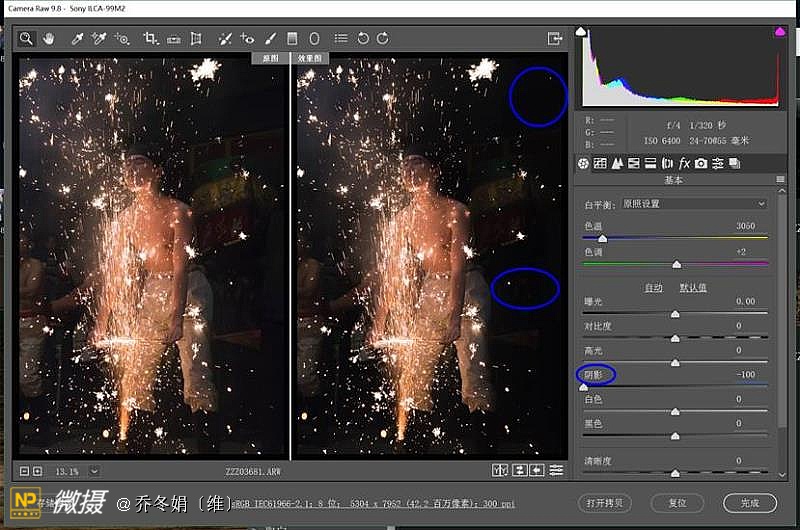
Task: Click the 自动 (Auto) link
Action: 653,287
